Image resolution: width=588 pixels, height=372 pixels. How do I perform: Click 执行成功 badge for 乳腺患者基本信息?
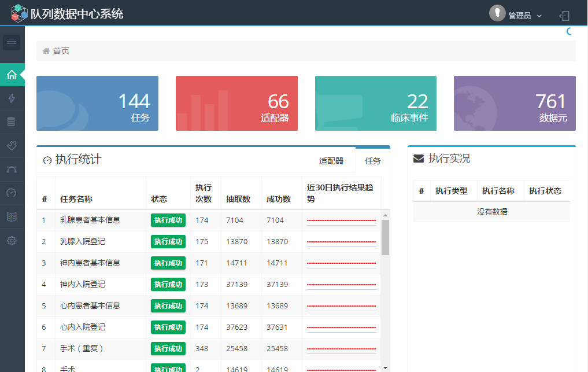tap(168, 220)
